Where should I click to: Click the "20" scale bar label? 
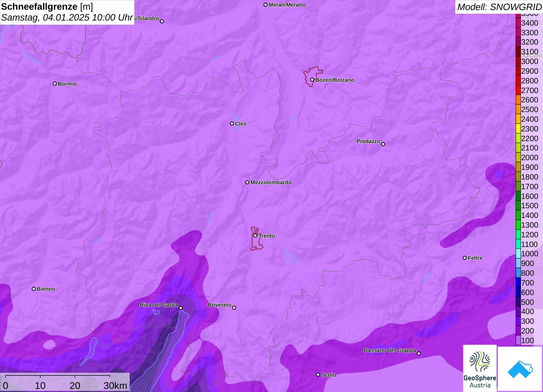[75, 385]
